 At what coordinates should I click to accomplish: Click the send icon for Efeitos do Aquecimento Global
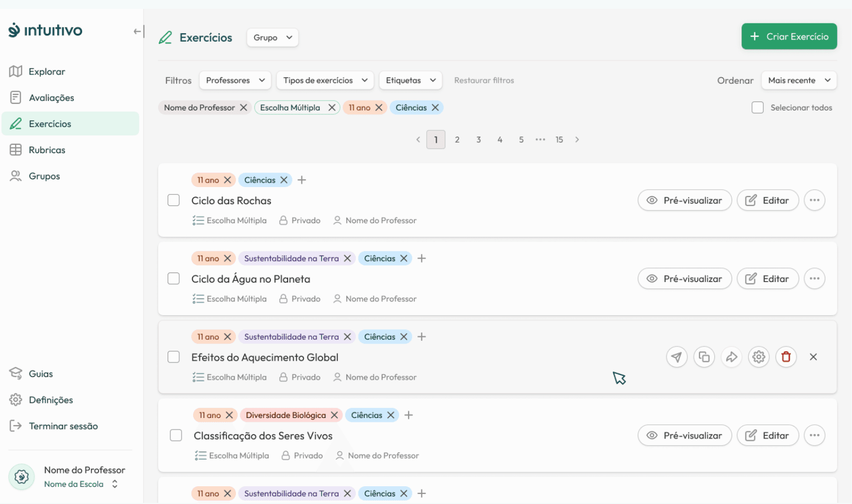(676, 357)
